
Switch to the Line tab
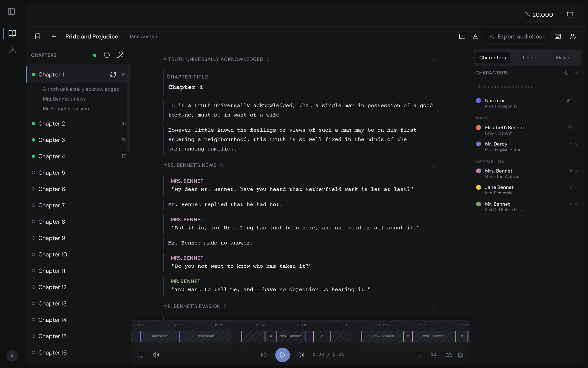click(x=527, y=58)
